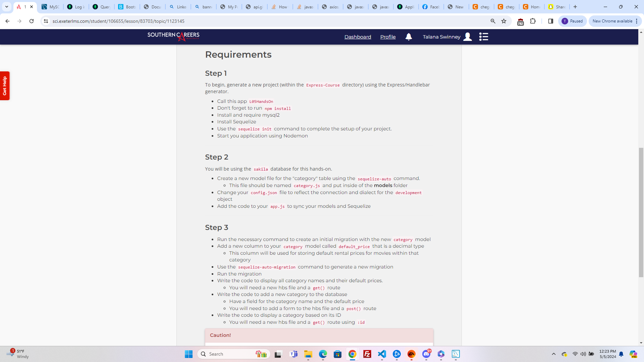Expand the New Chrome available options arrow
The width and height of the screenshot is (644, 362).
click(x=636, y=21)
